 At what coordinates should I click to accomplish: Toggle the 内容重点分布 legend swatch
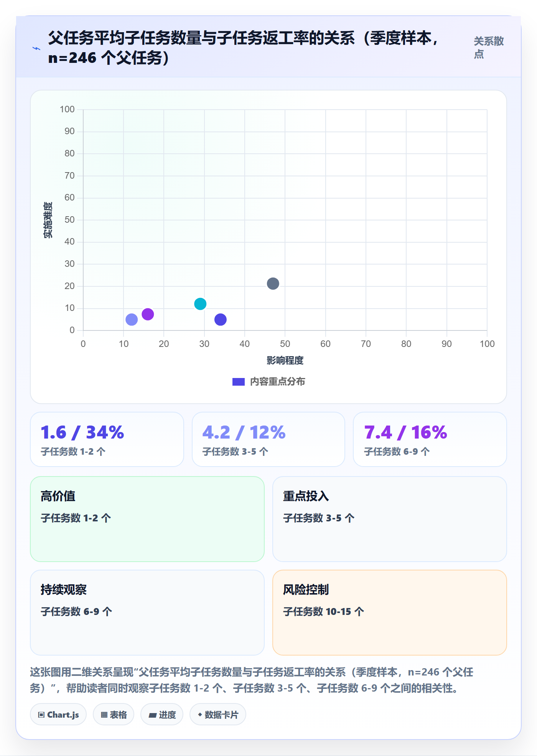point(239,382)
